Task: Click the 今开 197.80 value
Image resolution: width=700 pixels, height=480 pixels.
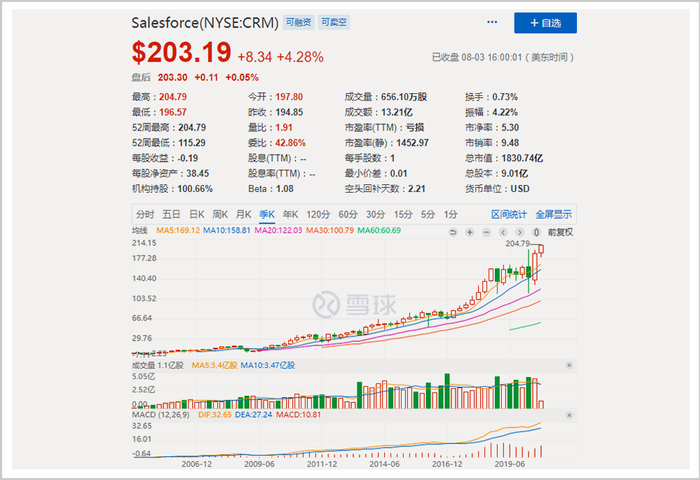Action: click(289, 97)
